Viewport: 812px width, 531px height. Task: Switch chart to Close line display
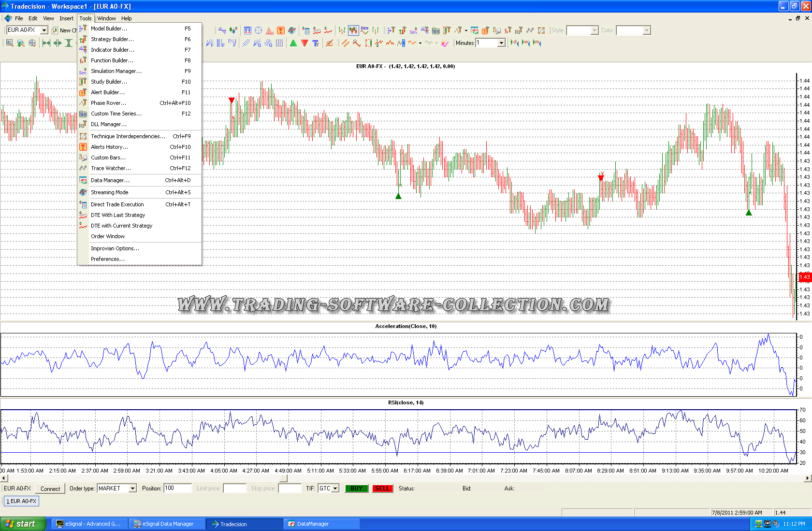pyautogui.click(x=364, y=30)
